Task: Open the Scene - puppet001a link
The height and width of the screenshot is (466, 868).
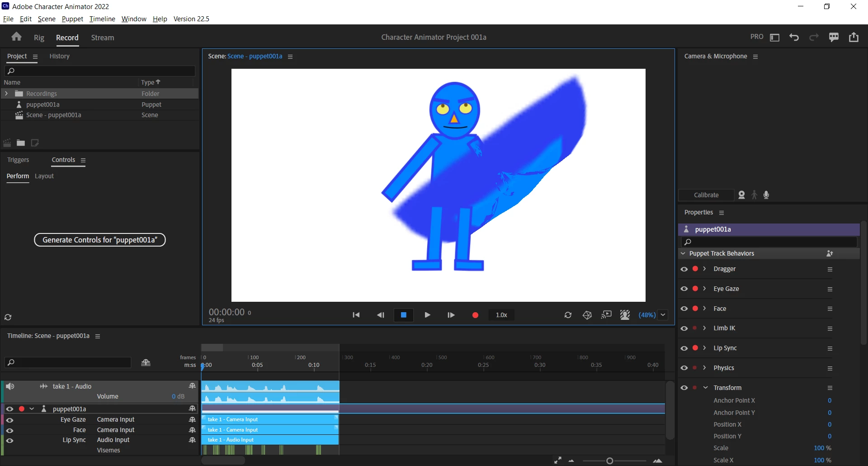Action: tap(255, 56)
